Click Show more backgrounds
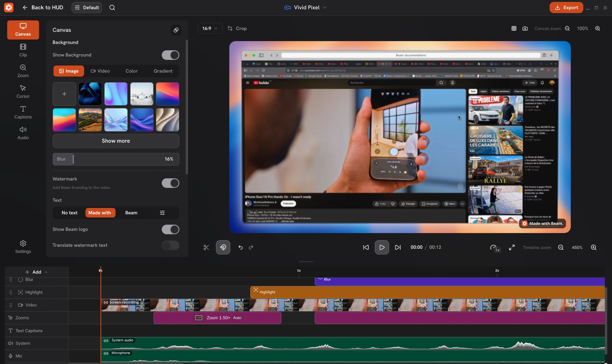This screenshot has width=612, height=364. click(x=116, y=141)
